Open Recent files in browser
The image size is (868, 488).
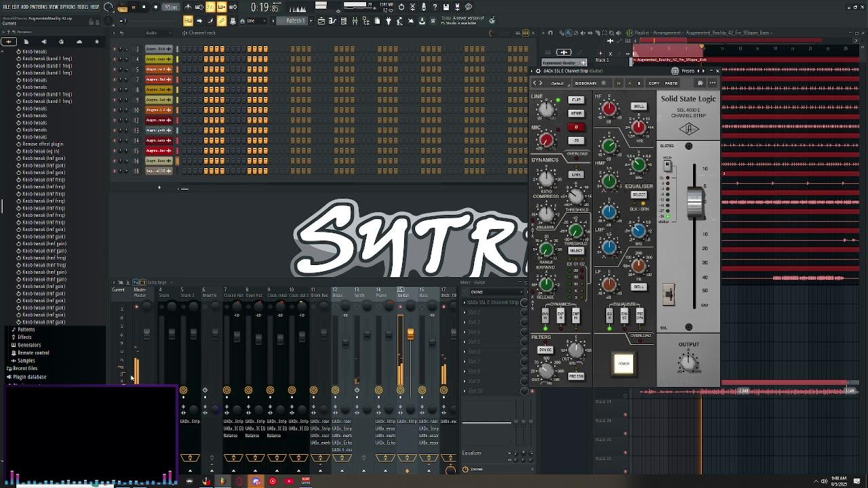coord(25,369)
